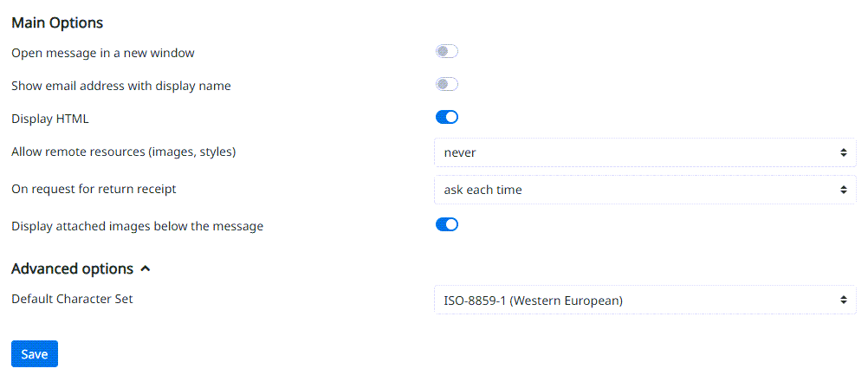Click the "Open message in a new window" label

click(x=103, y=53)
